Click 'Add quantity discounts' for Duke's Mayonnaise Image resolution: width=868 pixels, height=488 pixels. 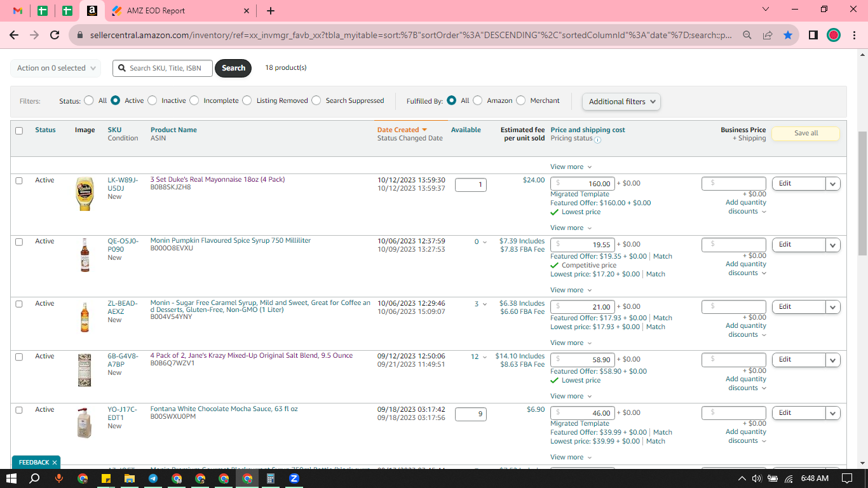click(x=746, y=207)
